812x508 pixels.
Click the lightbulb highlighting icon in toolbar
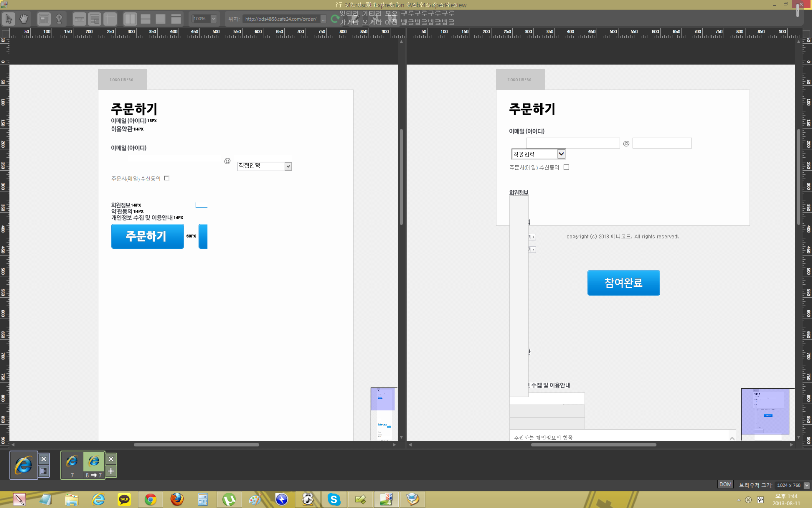tap(59, 19)
